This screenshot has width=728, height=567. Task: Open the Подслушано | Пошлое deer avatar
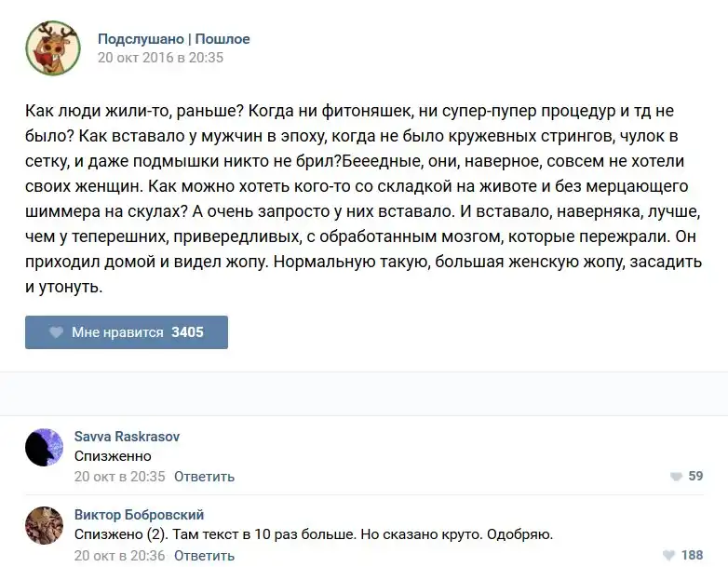(52, 47)
